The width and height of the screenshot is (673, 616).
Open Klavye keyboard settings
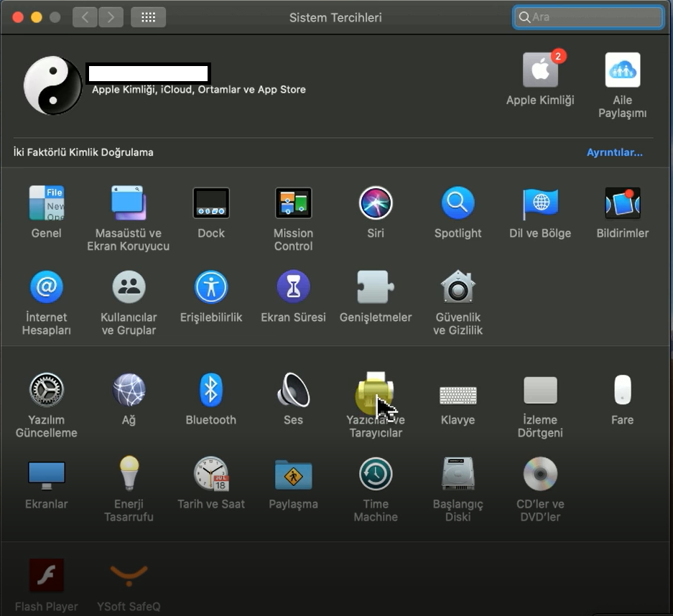(x=458, y=396)
